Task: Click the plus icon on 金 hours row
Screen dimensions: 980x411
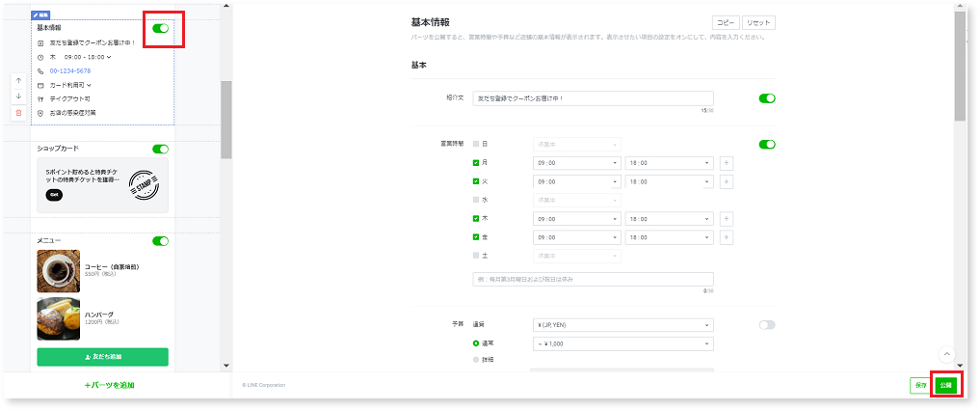Action: (x=726, y=236)
